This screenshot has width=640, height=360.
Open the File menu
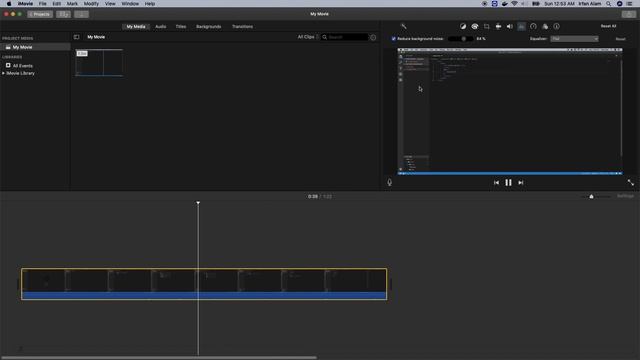click(x=42, y=4)
